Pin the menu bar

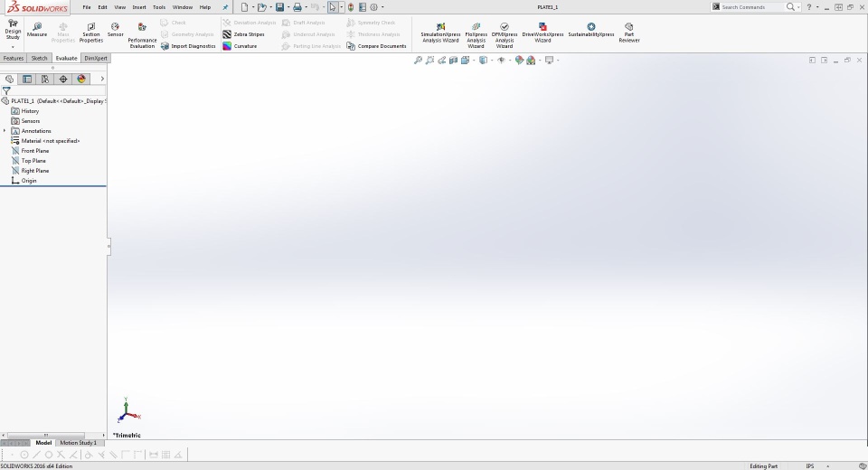pos(225,7)
